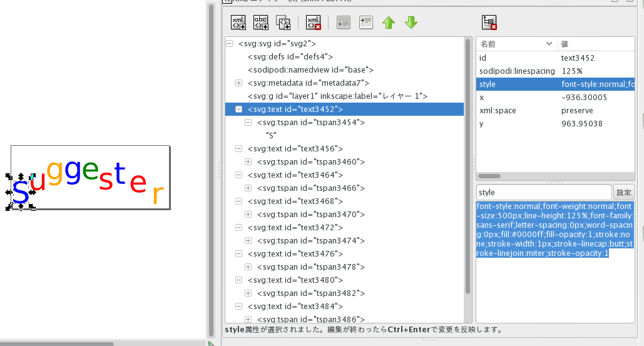Viewport: 644px width, 346px height.
Task: Click the orange letter g on canvas
Action: (x=54, y=173)
